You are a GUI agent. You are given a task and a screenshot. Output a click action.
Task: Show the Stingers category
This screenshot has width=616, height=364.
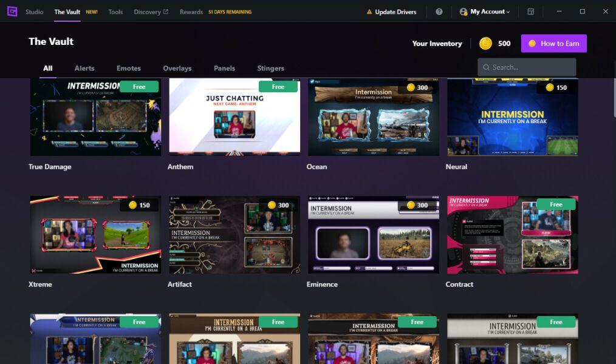pyautogui.click(x=271, y=68)
